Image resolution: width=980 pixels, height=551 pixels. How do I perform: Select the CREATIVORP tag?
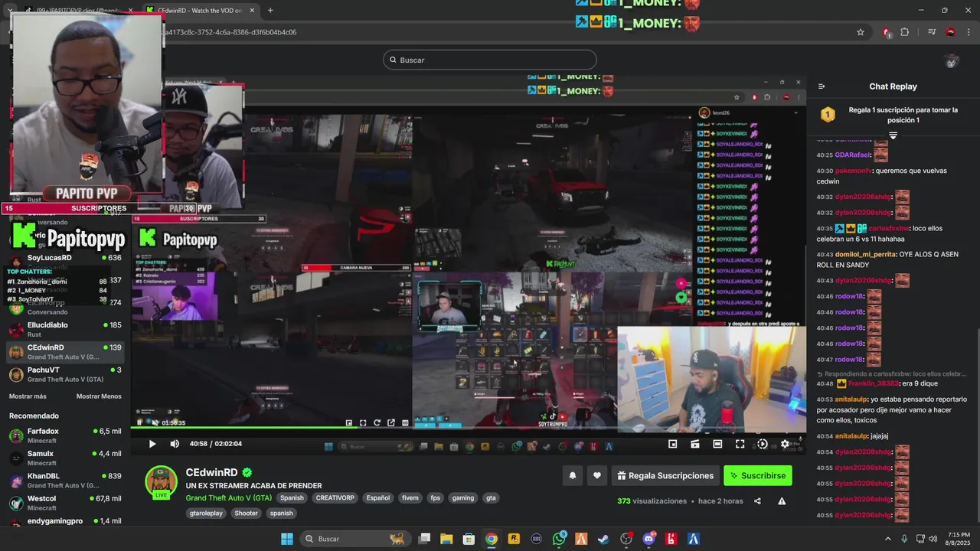335,497
